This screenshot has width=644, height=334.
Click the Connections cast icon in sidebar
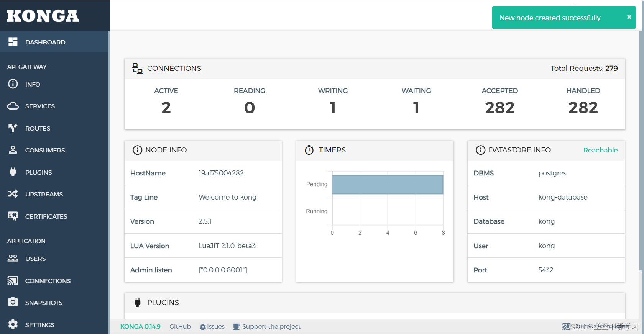[13, 280]
